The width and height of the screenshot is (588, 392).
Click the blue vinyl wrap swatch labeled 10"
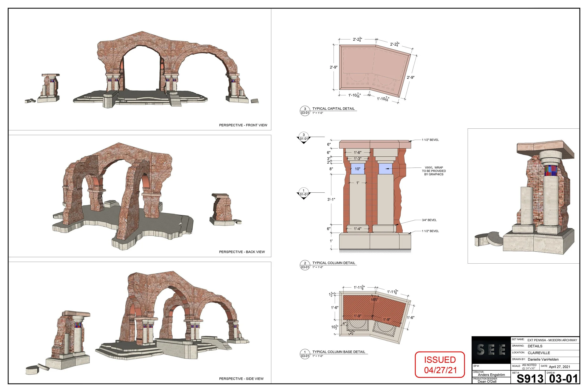point(358,169)
